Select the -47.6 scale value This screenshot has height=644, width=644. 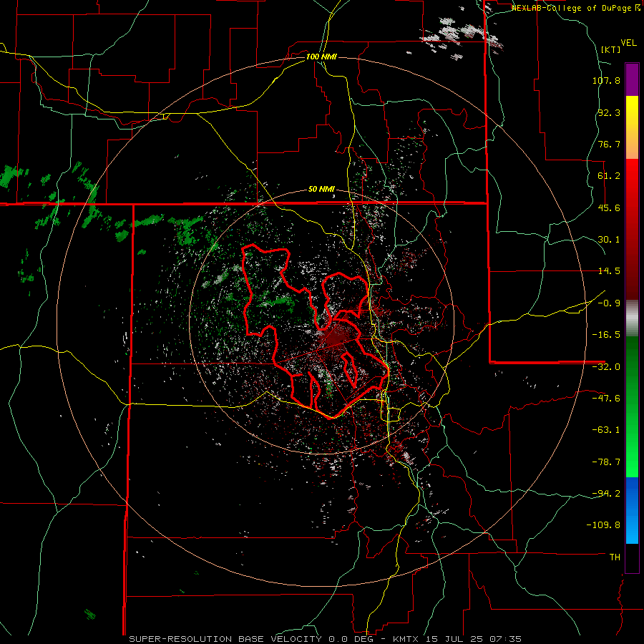(x=606, y=399)
